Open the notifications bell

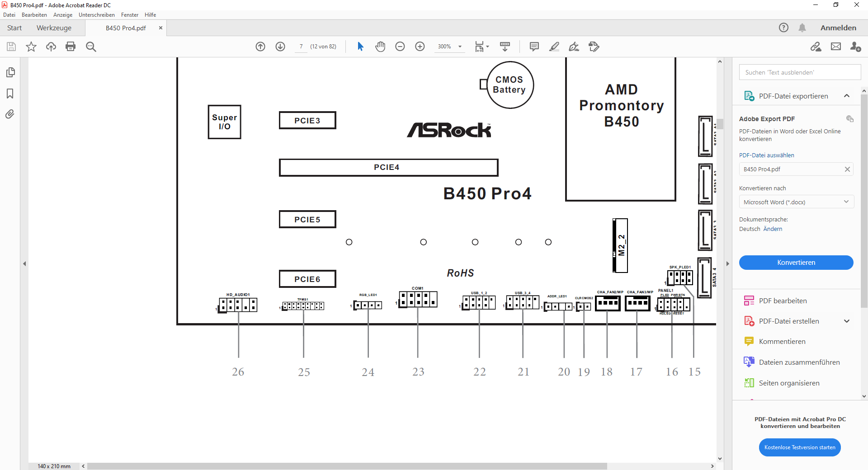pos(802,28)
